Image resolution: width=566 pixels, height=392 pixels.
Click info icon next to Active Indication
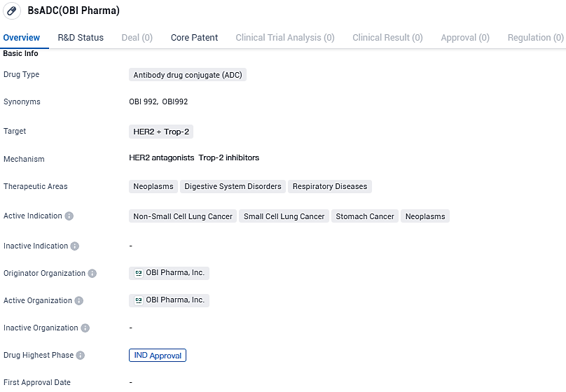point(69,216)
